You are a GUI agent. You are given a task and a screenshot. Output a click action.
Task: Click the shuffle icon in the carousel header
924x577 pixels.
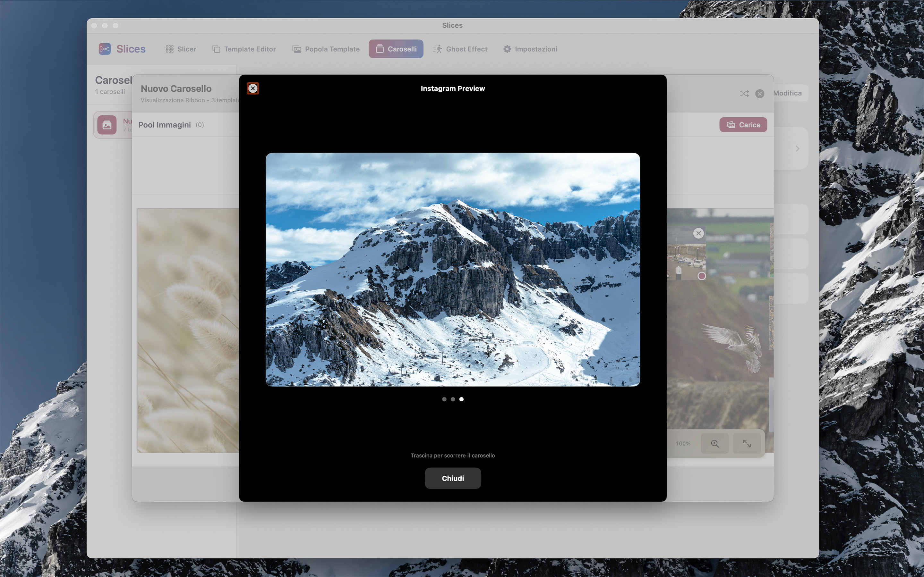pyautogui.click(x=744, y=94)
